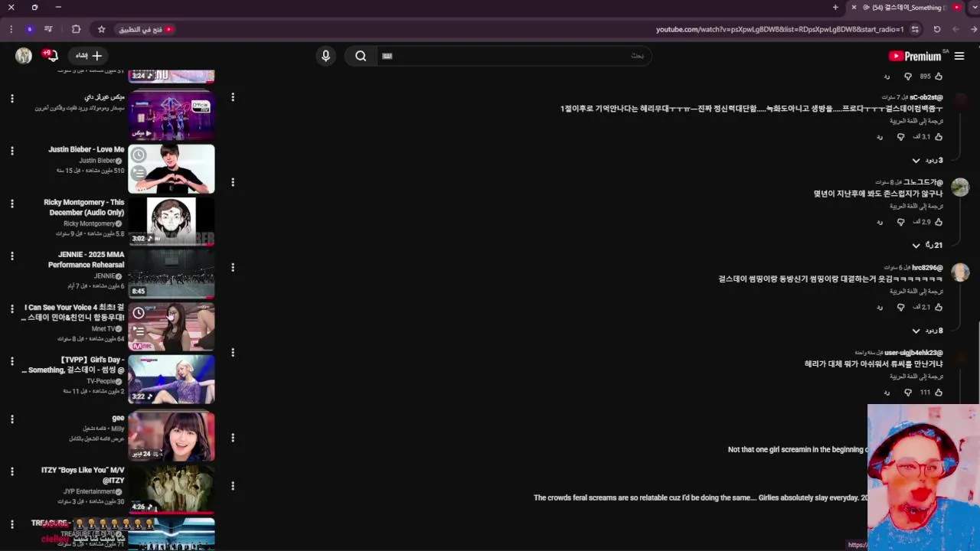Open the browser profile icon
The image size is (980, 551).
[29, 29]
